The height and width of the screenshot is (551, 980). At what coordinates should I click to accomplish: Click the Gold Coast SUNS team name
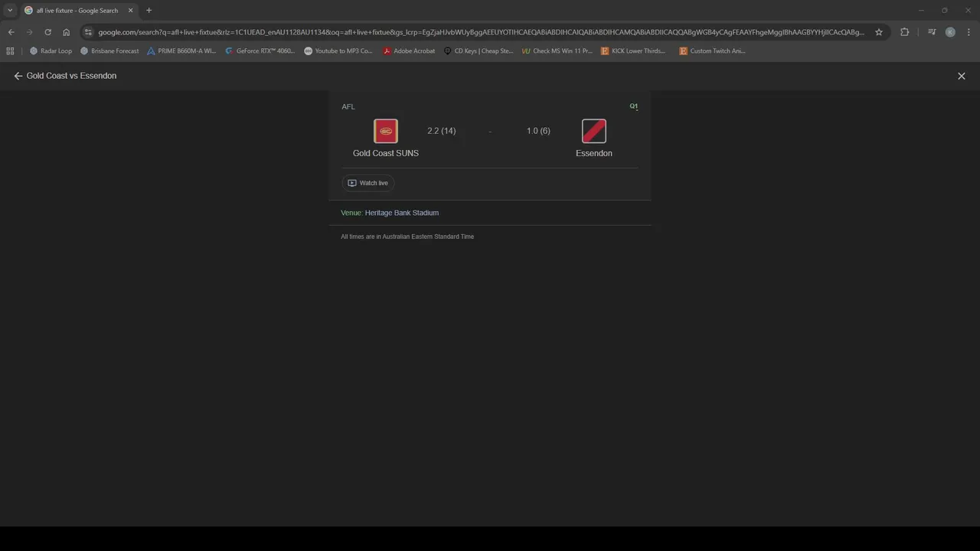pyautogui.click(x=386, y=153)
